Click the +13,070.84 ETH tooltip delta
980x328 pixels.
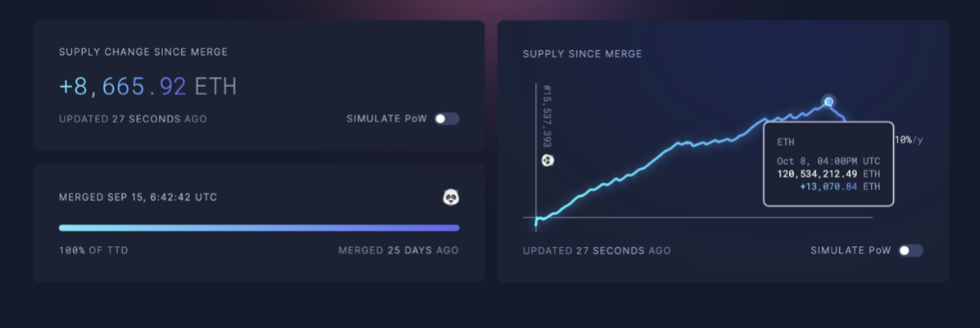839,186
